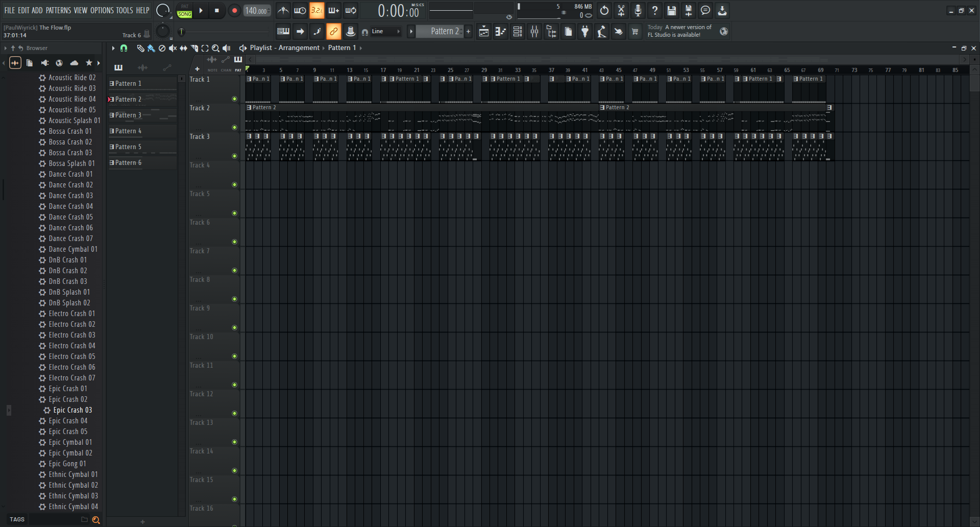This screenshot has width=980, height=527.
Task: Mute Track 1 with its green dot
Action: [x=235, y=99]
